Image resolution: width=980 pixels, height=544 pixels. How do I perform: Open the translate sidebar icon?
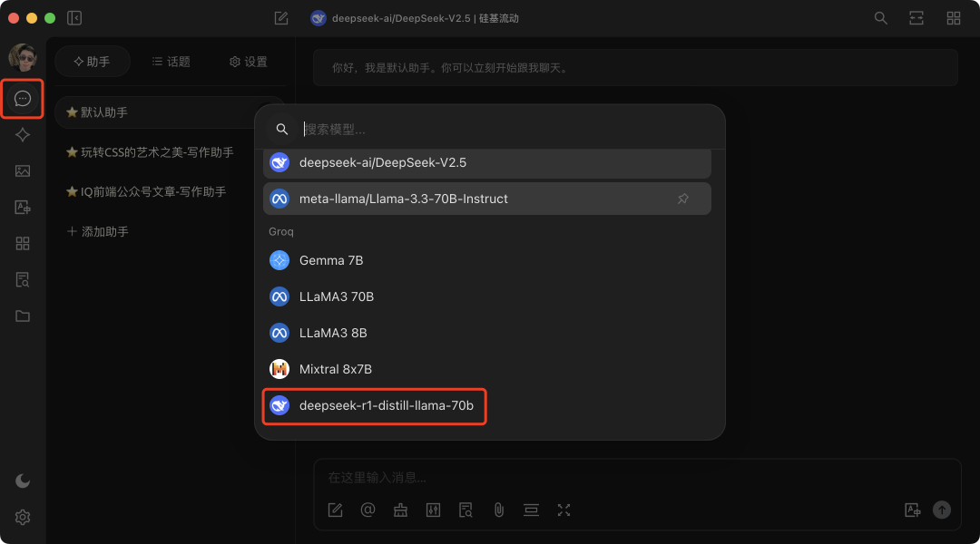tap(23, 208)
